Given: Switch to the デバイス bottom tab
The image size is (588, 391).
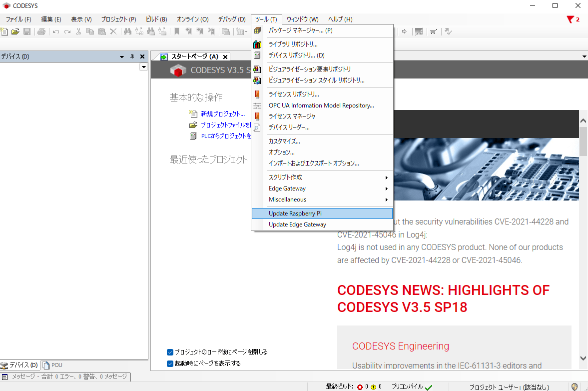Looking at the screenshot, I should click(x=19, y=365).
